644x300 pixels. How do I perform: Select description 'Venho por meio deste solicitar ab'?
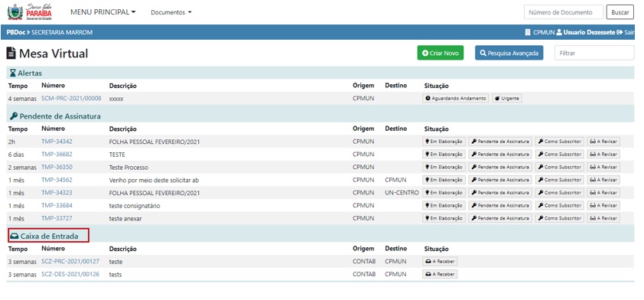click(154, 181)
